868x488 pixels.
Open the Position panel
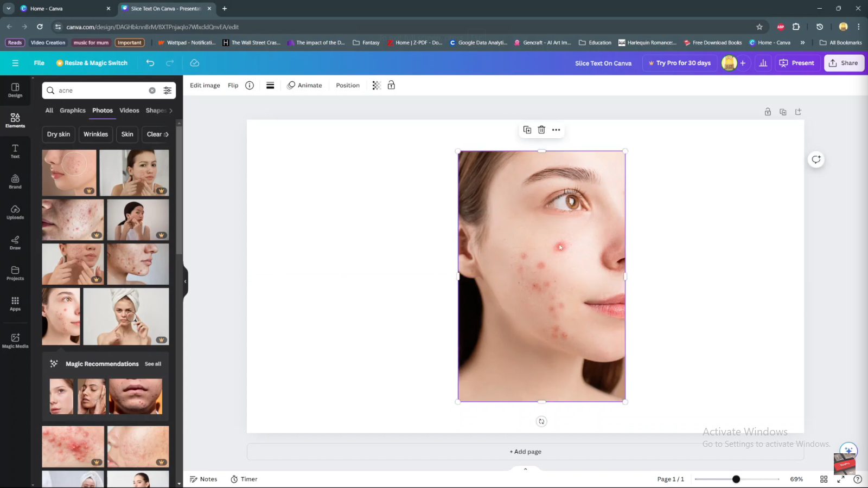point(348,85)
